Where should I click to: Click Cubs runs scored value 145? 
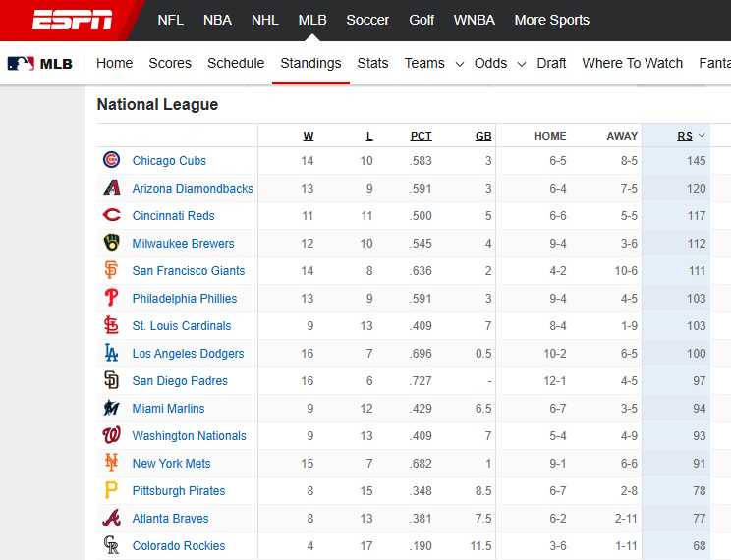(696, 161)
